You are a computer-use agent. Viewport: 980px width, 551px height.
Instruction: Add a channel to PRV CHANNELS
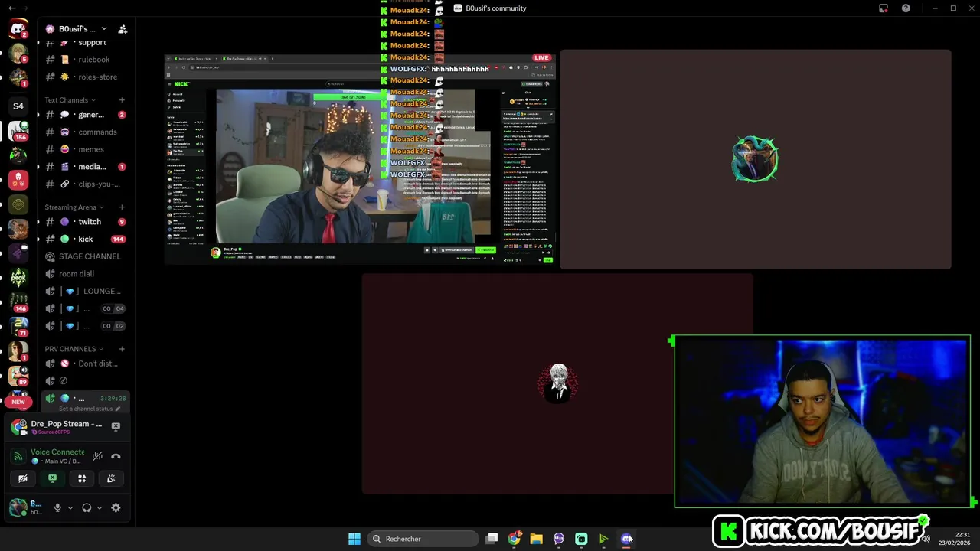click(122, 349)
